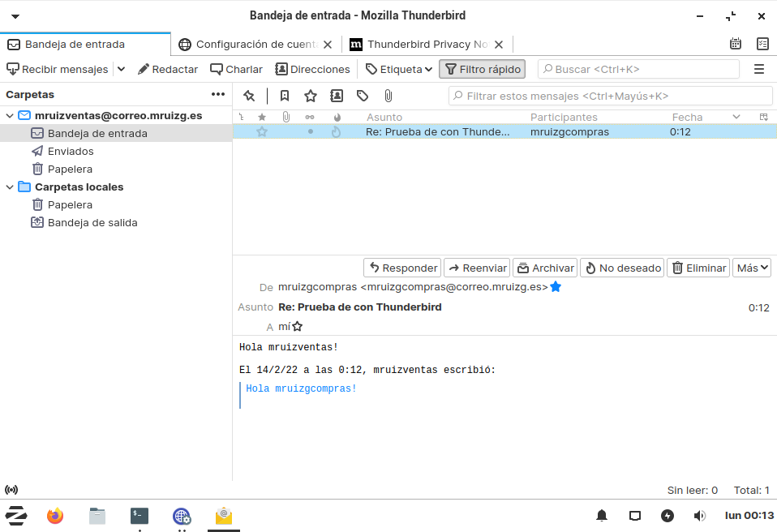Open the Firefox icon in the taskbar
The image size is (777, 532).
pyautogui.click(x=55, y=516)
